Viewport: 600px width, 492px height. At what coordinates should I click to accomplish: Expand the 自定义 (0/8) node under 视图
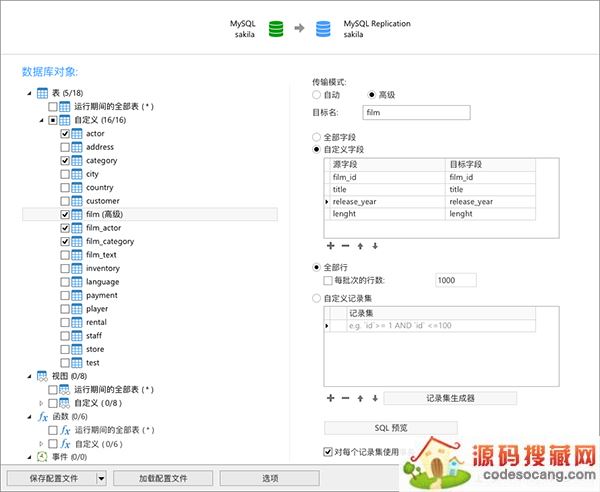click(x=42, y=403)
